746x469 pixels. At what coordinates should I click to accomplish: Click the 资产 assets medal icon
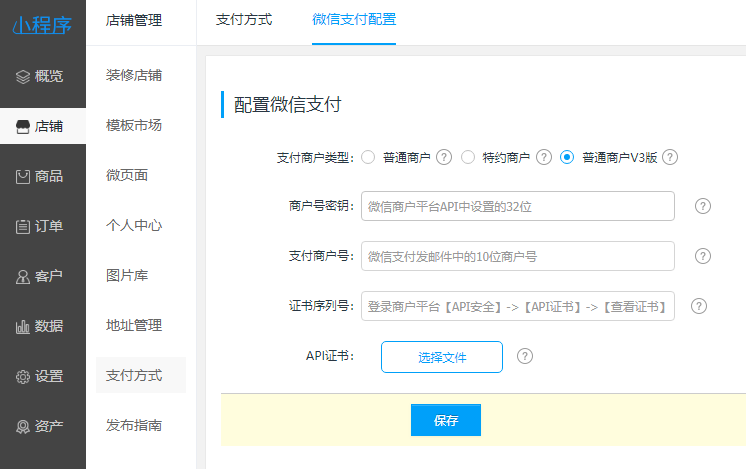(x=22, y=427)
